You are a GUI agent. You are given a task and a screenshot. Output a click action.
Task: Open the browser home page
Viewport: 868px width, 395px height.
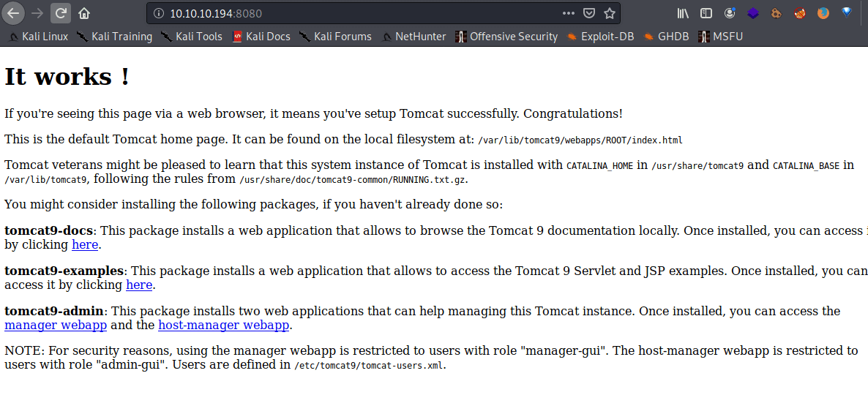(83, 12)
